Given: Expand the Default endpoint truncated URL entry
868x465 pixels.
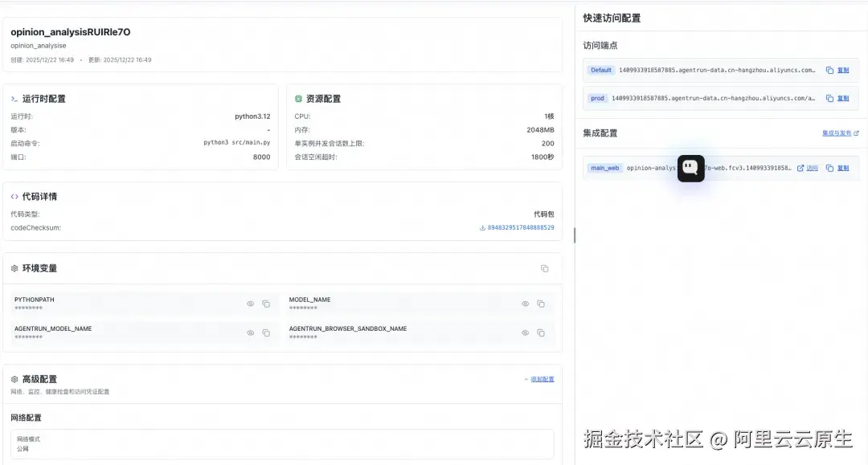Looking at the screenshot, I should (x=715, y=70).
